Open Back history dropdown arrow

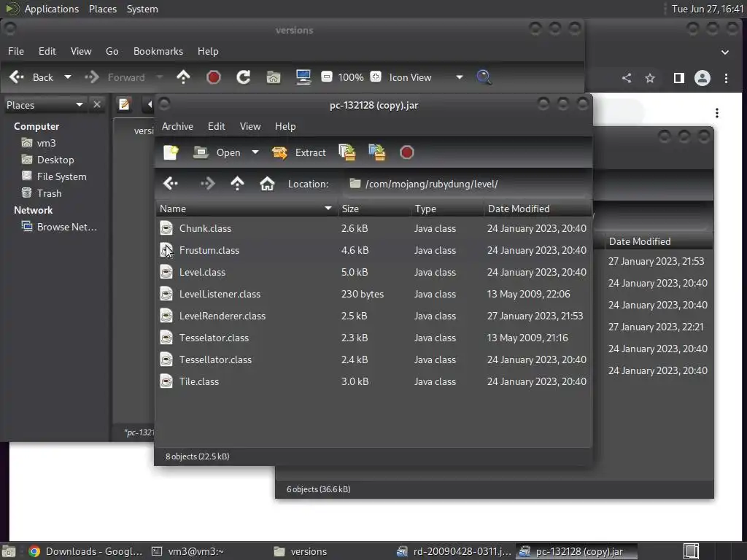pyautogui.click(x=68, y=77)
